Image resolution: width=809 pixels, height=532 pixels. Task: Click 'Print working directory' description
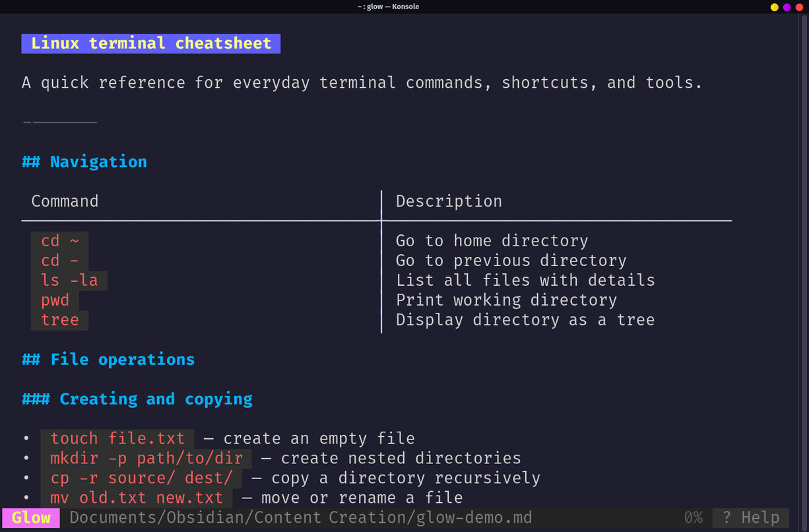click(506, 300)
